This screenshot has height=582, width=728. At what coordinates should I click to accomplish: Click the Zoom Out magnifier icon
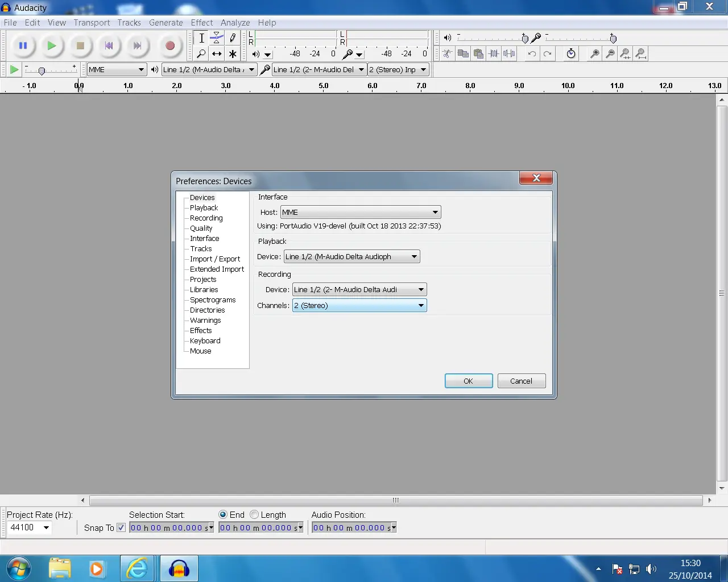pyautogui.click(x=610, y=54)
